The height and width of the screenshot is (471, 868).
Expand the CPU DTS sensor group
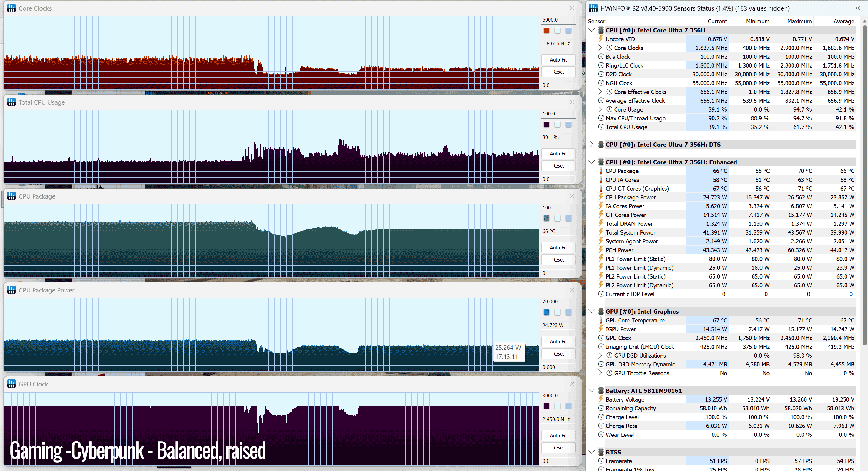592,145
